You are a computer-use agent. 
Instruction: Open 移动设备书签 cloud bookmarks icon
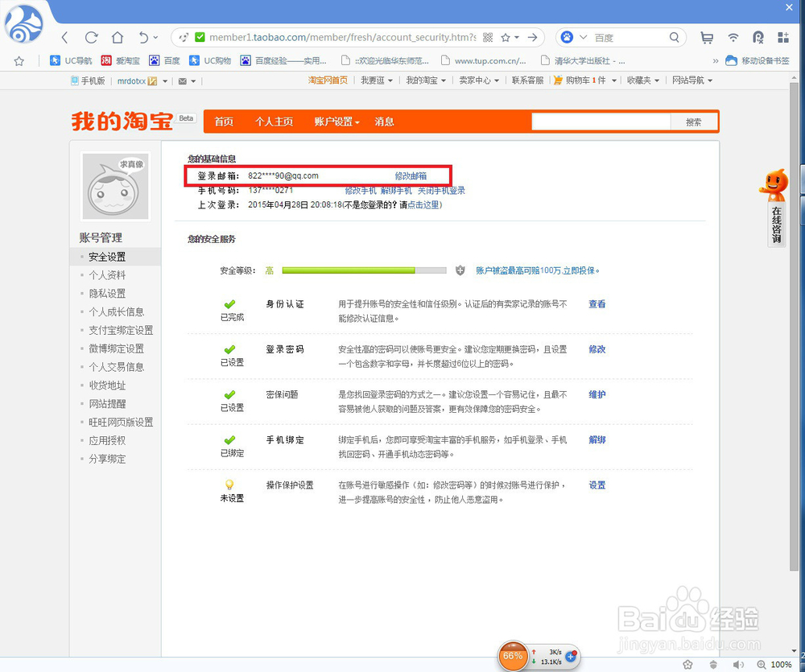tap(729, 60)
